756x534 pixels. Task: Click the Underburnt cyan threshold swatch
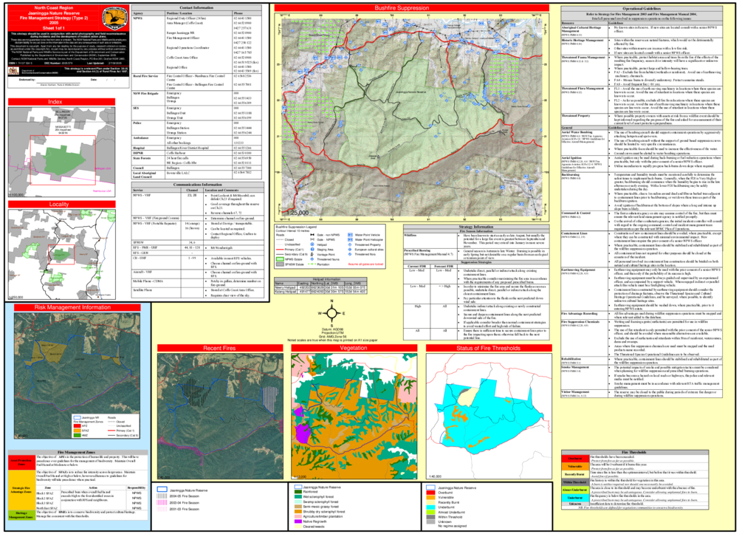tap(430, 507)
